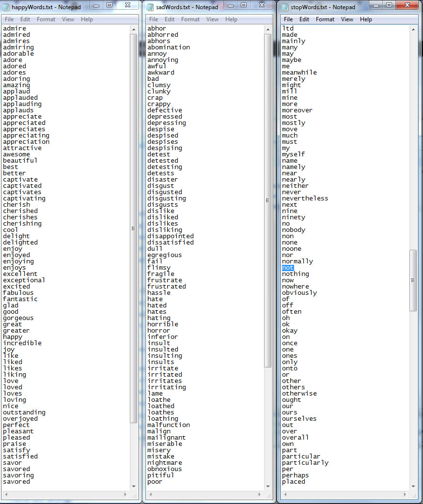
Task: Click vertical scrollbar thumb in stopWords.txt
Action: click(413, 280)
